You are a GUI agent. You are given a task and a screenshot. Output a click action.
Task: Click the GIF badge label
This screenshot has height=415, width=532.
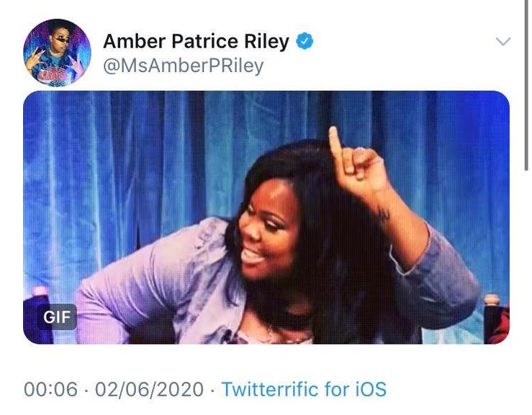pyautogui.click(x=57, y=317)
